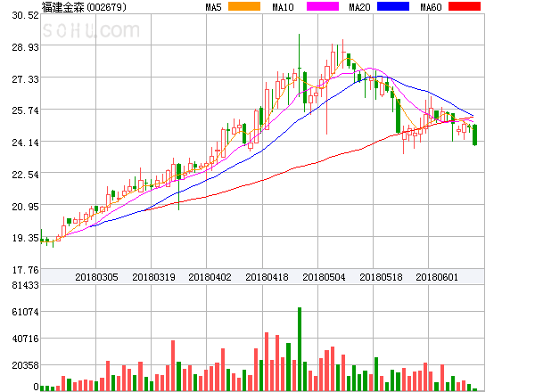This screenshot has height=392, width=535.
Task: Click the 27.33 price axis label
Action: click(x=25, y=79)
